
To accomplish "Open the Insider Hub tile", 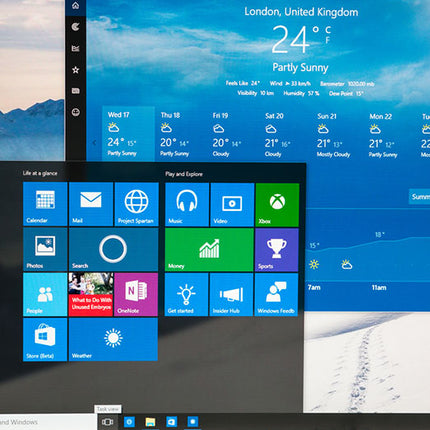I will point(232,295).
